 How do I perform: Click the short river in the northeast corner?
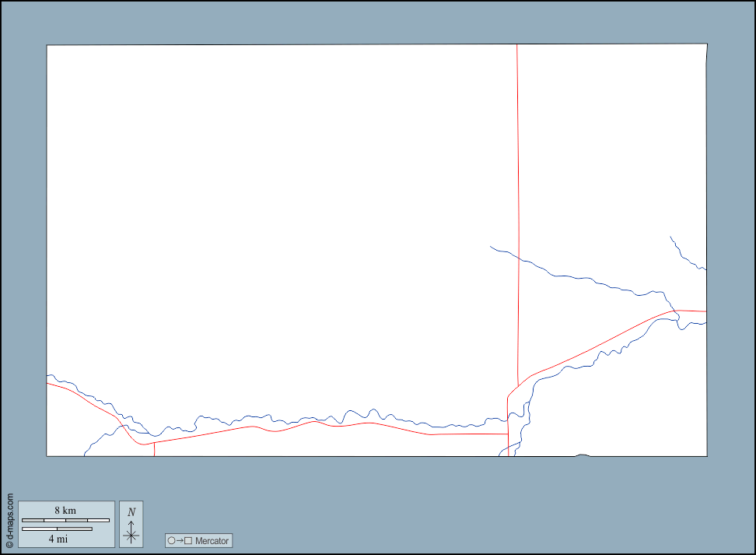[687, 255]
